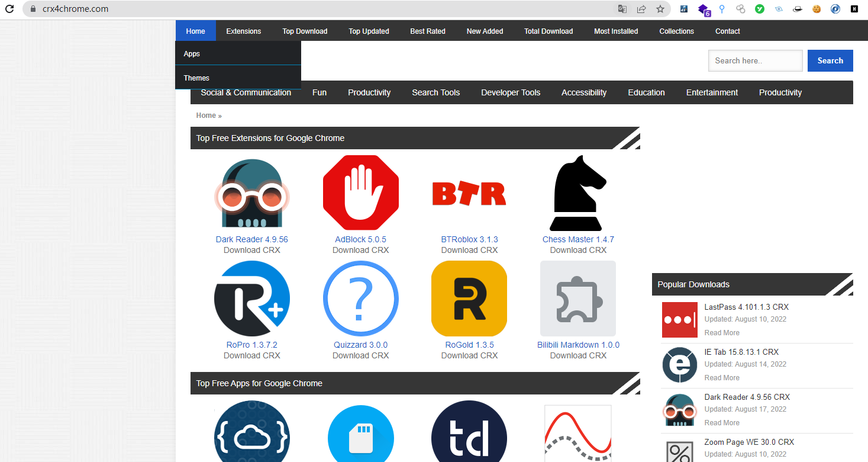Open the blue SD card app icon

point(361,434)
